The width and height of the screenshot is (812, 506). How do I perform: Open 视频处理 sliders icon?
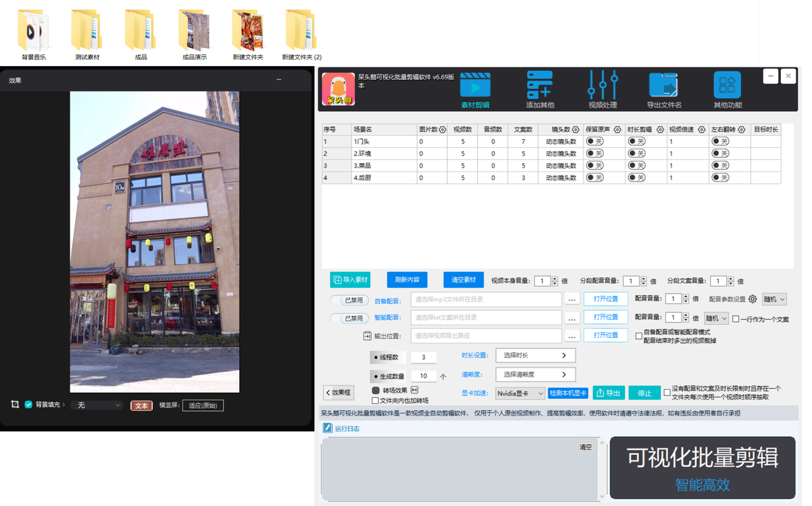(602, 90)
